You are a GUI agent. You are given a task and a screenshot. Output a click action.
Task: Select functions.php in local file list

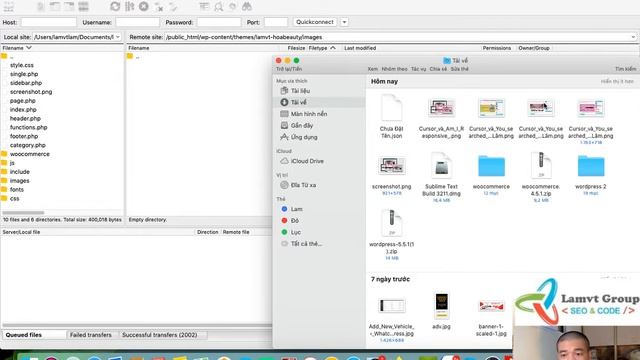[x=29, y=127]
